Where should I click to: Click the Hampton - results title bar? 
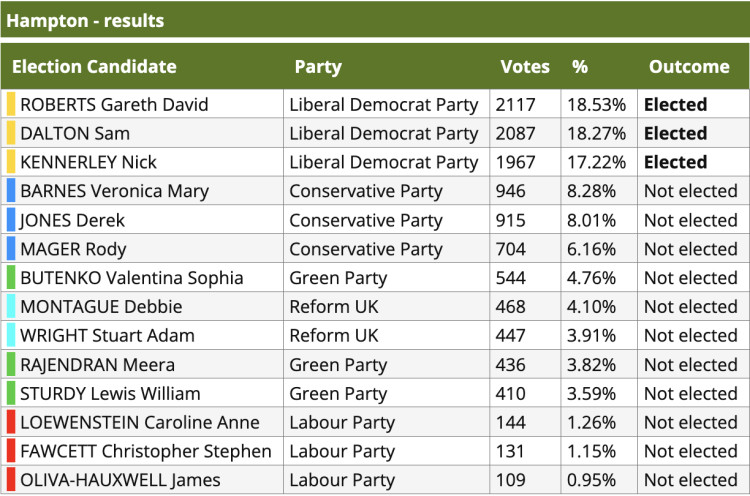(375, 21)
